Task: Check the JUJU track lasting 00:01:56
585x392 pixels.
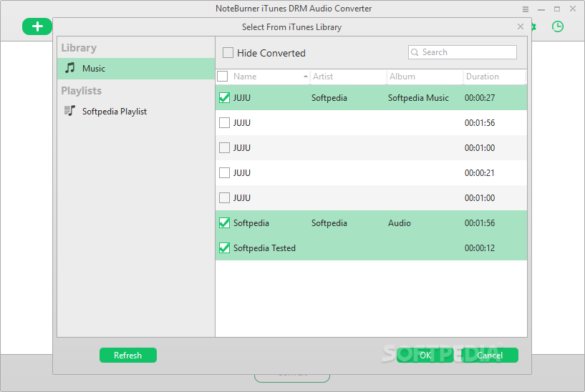Action: coord(224,122)
